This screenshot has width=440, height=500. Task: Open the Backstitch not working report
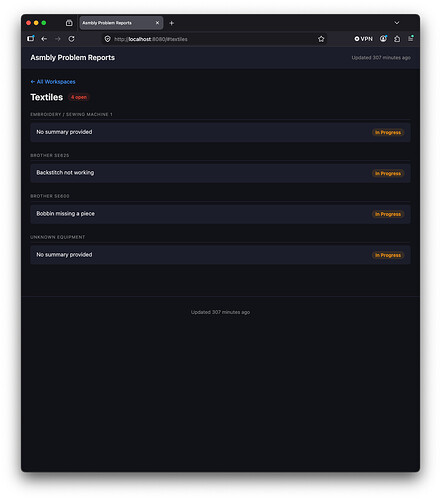coord(220,173)
